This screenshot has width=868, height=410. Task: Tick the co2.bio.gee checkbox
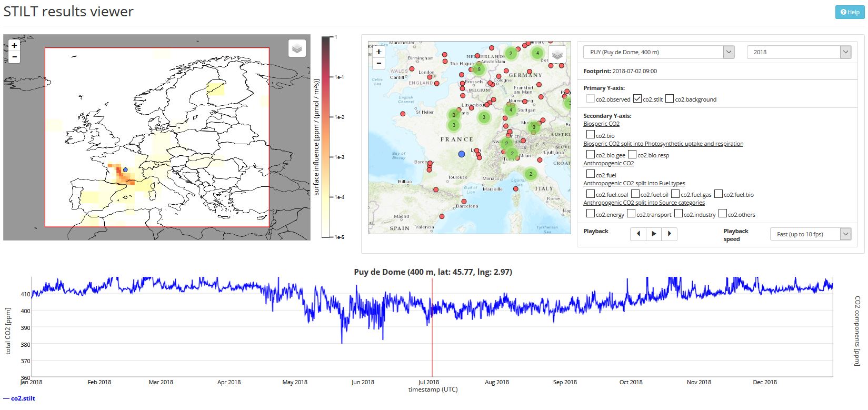pos(591,154)
